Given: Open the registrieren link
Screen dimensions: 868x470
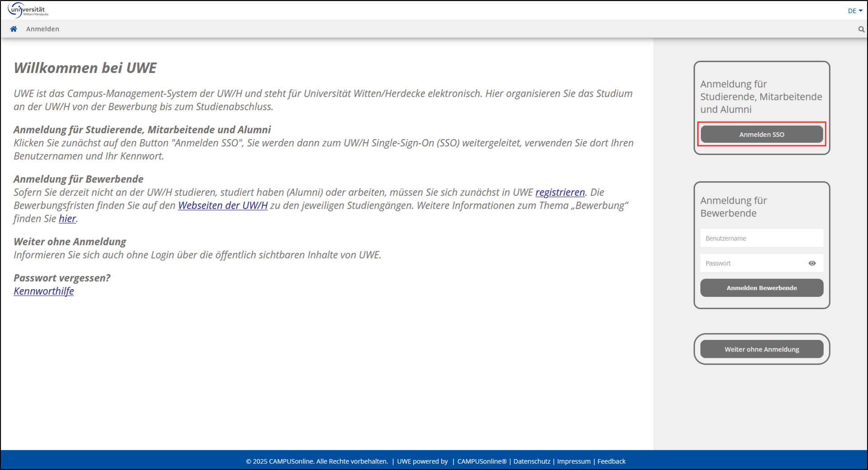Looking at the screenshot, I should click(560, 193).
